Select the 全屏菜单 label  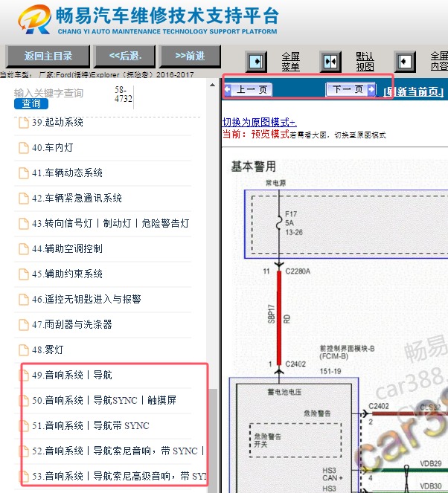point(291,62)
